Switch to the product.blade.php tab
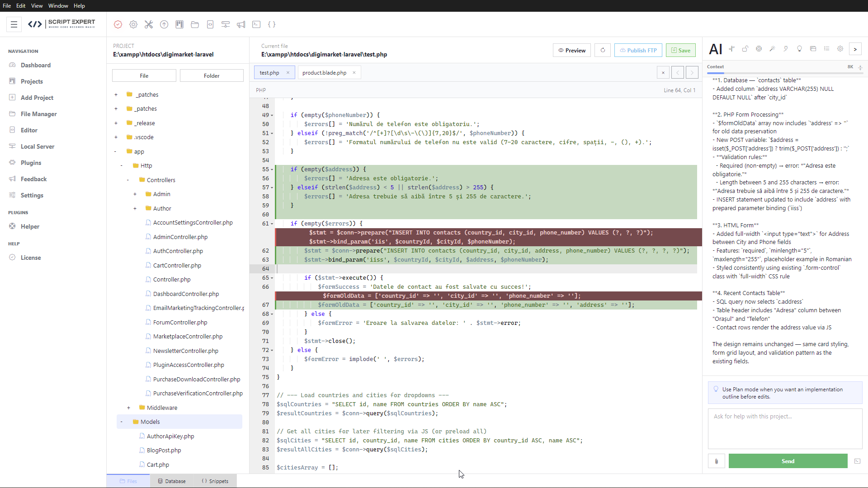 pyautogui.click(x=324, y=73)
